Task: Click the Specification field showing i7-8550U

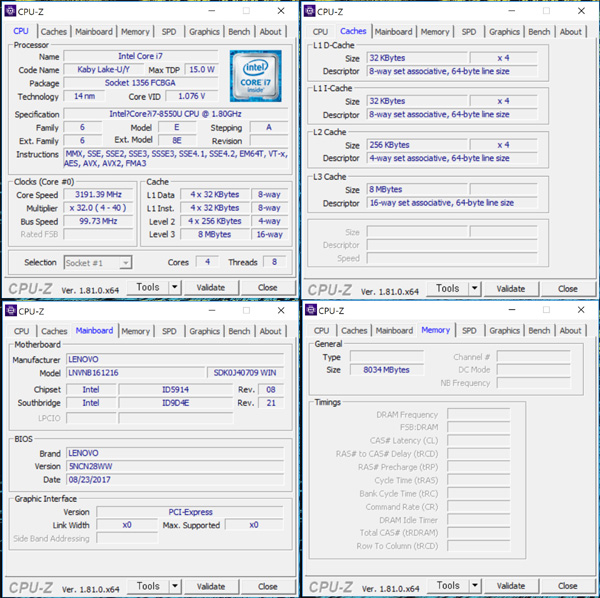Action: (176, 114)
